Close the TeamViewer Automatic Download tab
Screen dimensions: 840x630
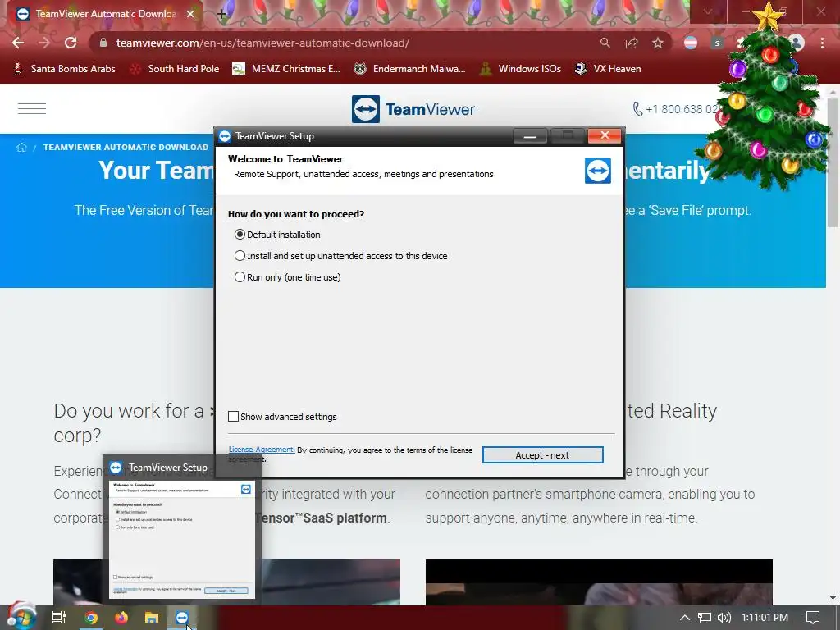(x=190, y=14)
